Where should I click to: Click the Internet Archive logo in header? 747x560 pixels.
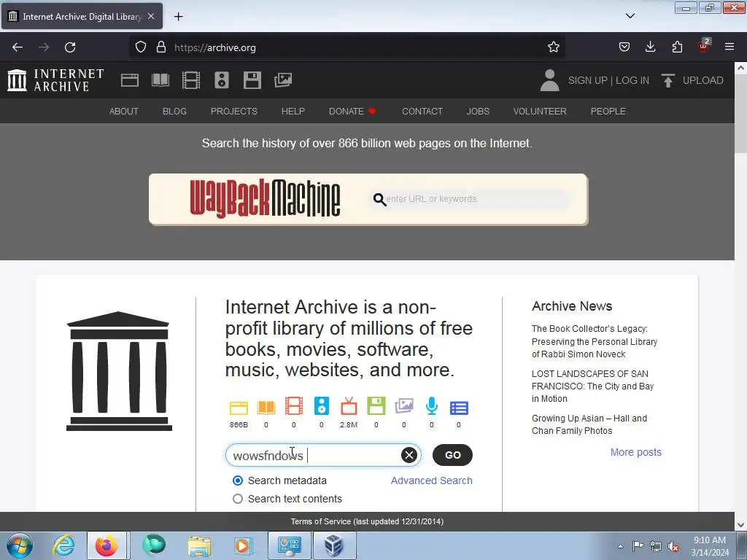coord(55,80)
